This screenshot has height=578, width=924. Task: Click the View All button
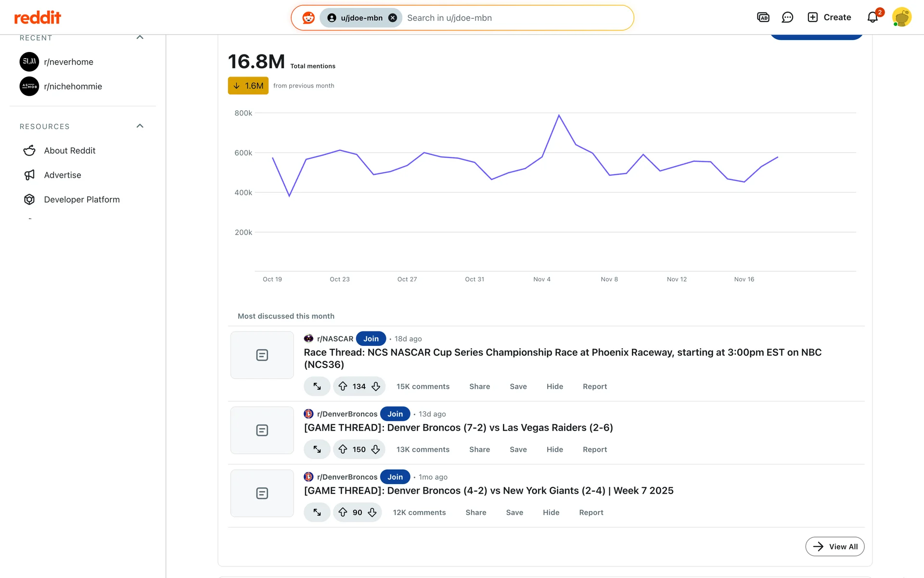pyautogui.click(x=834, y=546)
